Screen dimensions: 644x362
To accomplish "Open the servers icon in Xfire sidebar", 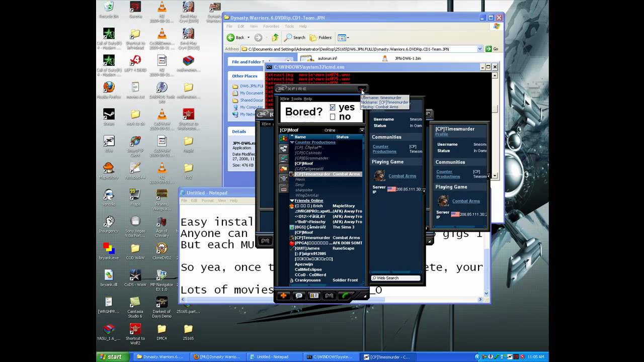I will pos(284,158).
